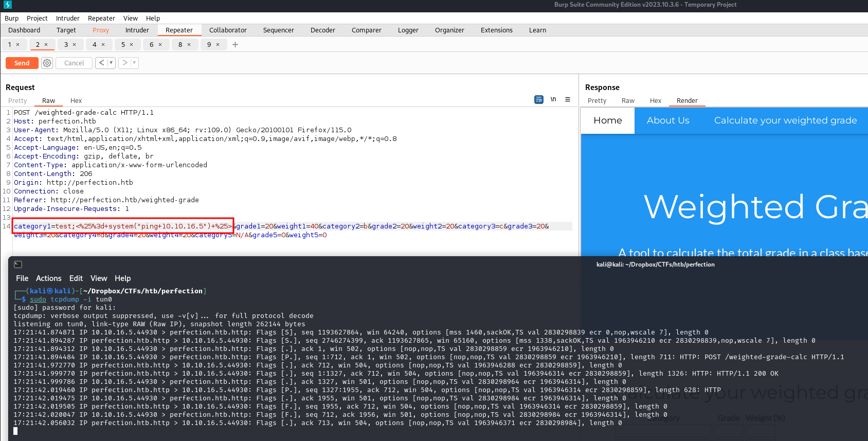Click the POST /weighted-grade-calc request line
The image size is (868, 441).
click(84, 113)
